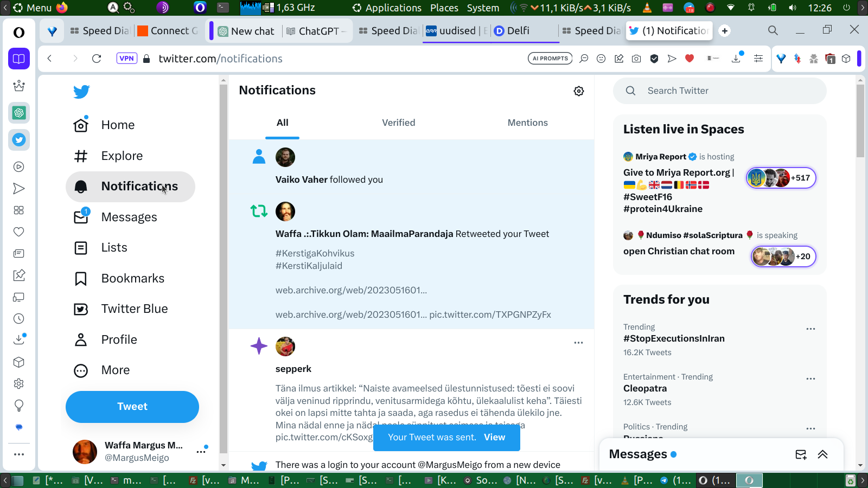Add page to bookmarks with red heart
The width and height of the screenshot is (868, 488).
(x=690, y=59)
